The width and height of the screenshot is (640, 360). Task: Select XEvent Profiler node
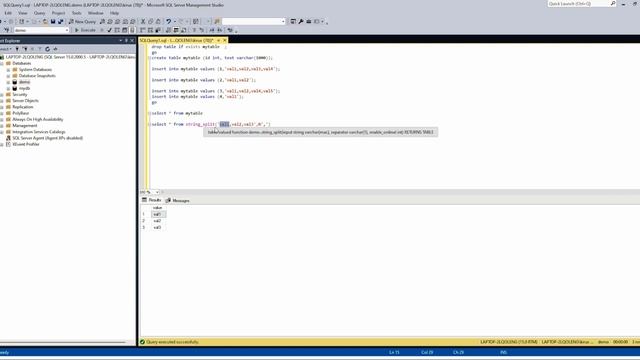pyautogui.click(x=26, y=144)
